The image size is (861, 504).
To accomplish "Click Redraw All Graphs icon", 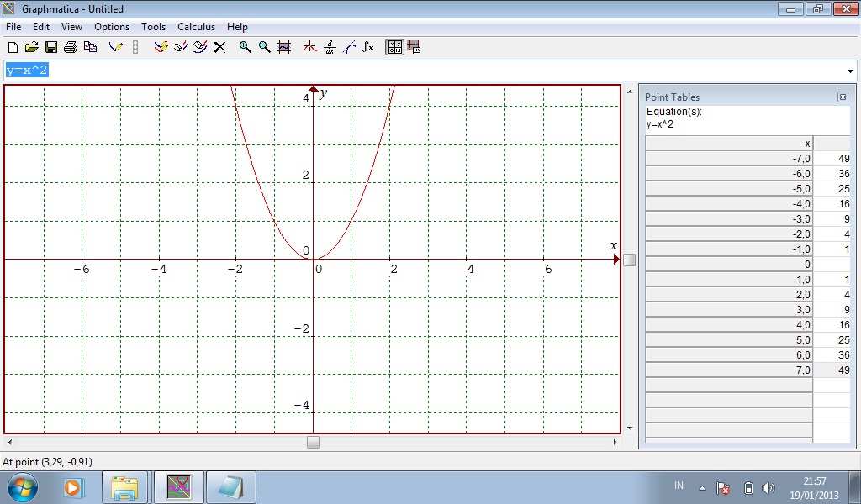I will point(161,47).
